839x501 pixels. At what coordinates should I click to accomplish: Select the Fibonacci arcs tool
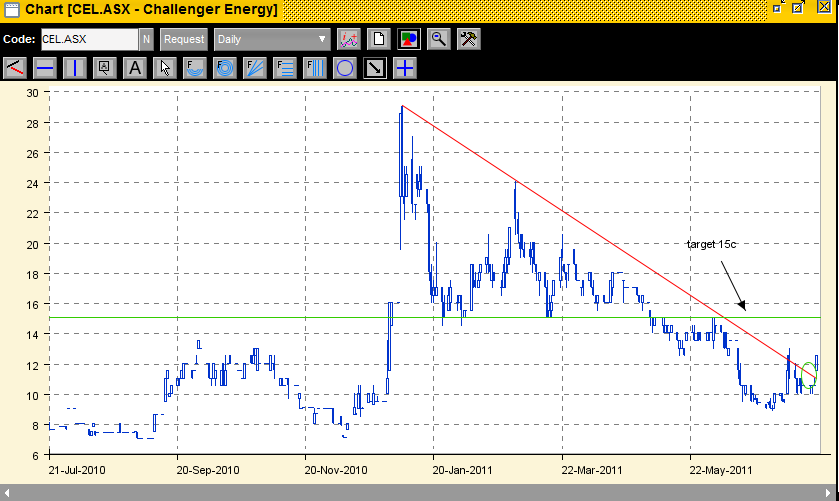pyautogui.click(x=195, y=68)
